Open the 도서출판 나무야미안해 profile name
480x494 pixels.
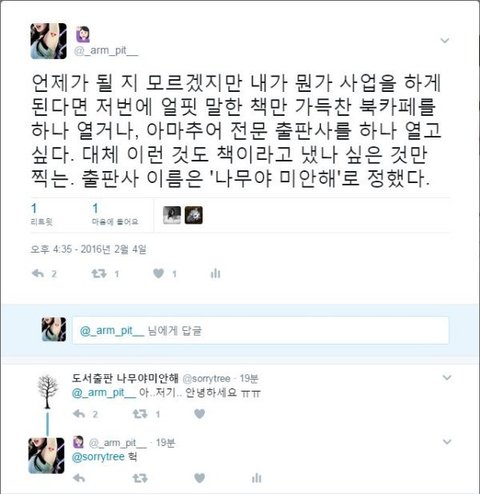(x=125, y=378)
